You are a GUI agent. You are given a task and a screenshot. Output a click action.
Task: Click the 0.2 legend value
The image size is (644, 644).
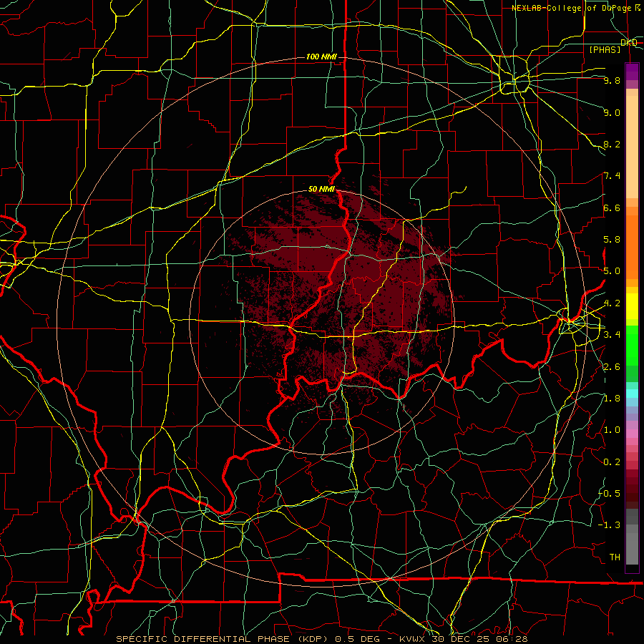pyautogui.click(x=612, y=462)
